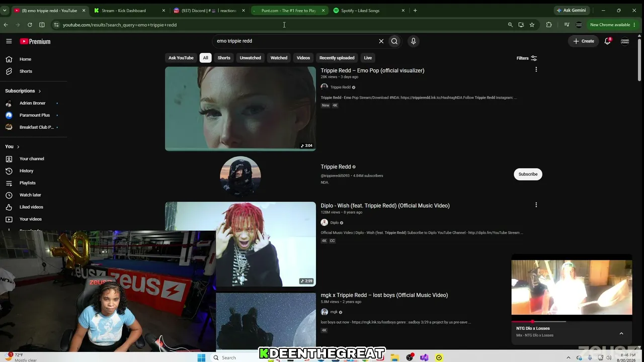Toggle Chrome side panel icon

(x=42, y=25)
